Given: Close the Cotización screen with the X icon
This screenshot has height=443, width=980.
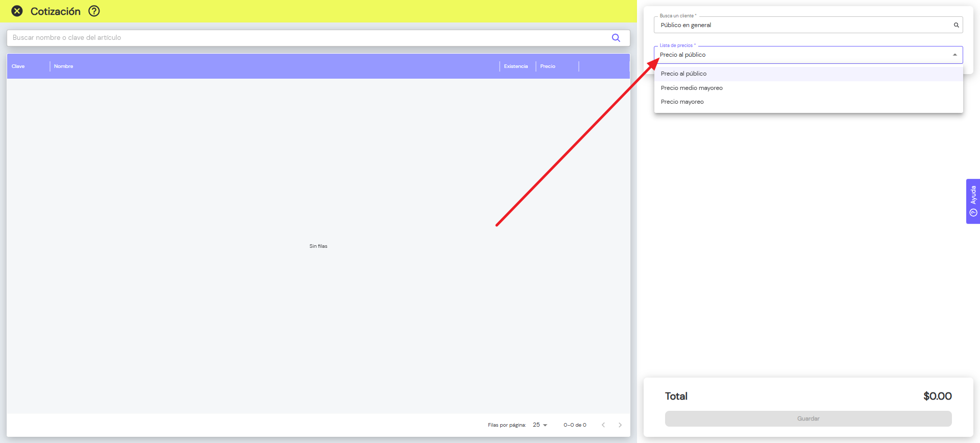Looking at the screenshot, I should (17, 11).
